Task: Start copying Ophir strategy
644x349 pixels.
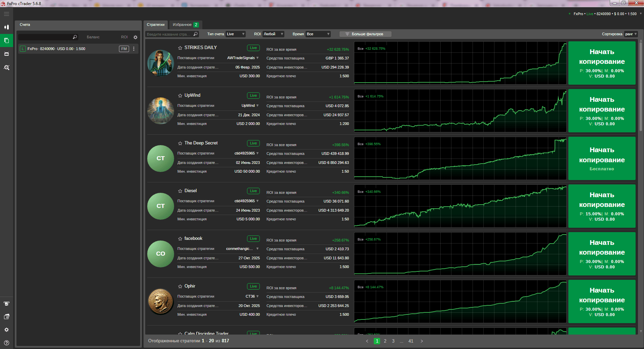Action: coord(602,301)
